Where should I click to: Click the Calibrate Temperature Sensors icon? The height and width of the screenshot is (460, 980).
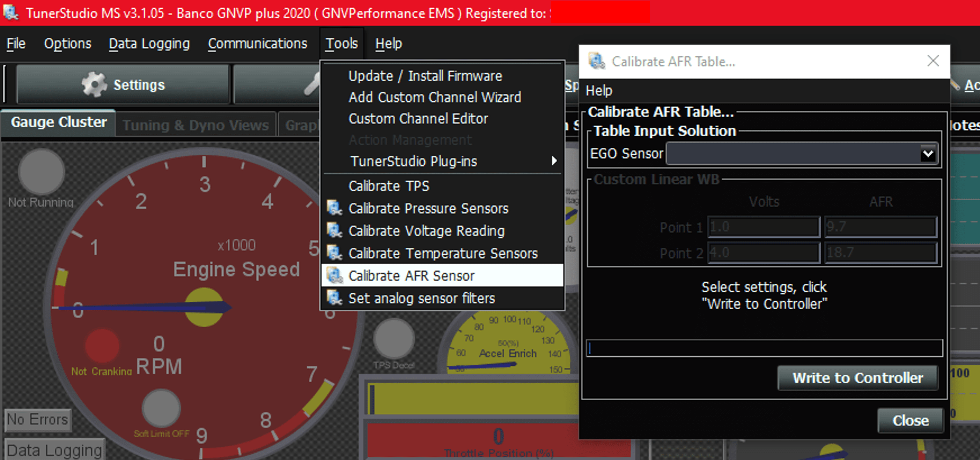335,253
